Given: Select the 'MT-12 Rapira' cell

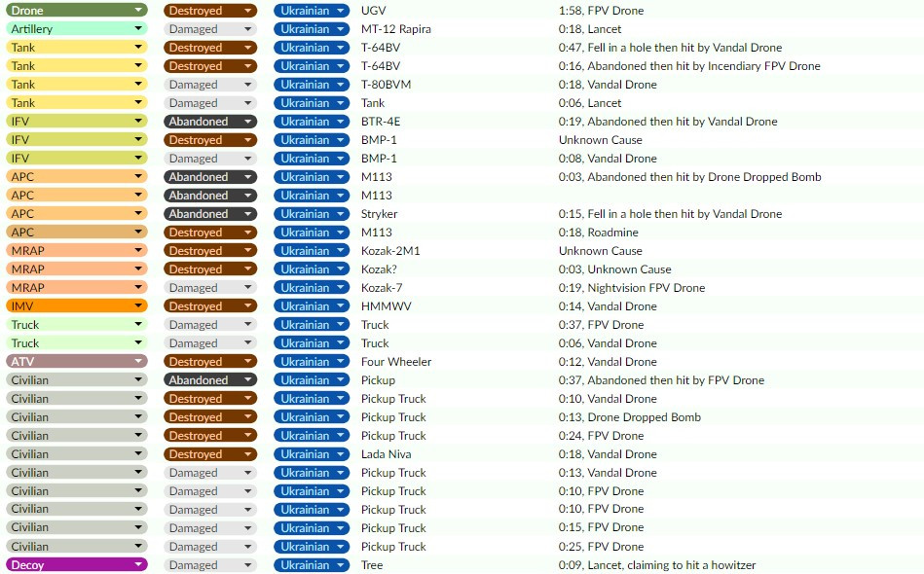Looking at the screenshot, I should 396,29.
